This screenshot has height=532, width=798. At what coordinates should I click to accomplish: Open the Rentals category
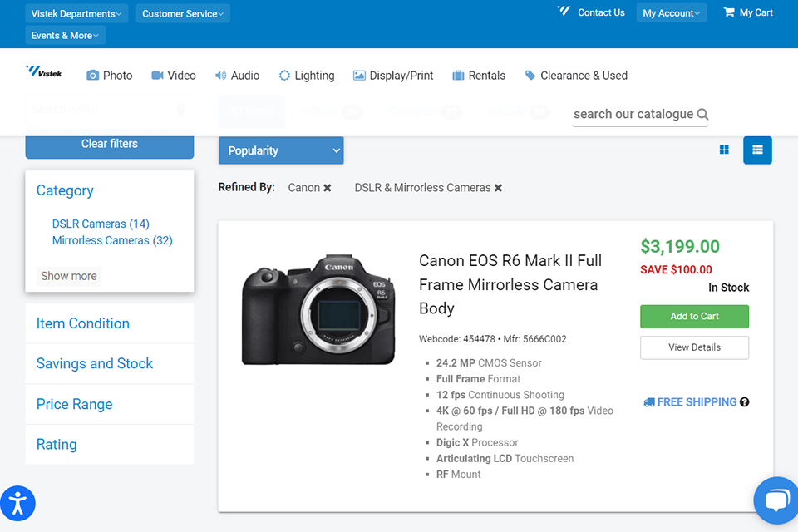[479, 76]
